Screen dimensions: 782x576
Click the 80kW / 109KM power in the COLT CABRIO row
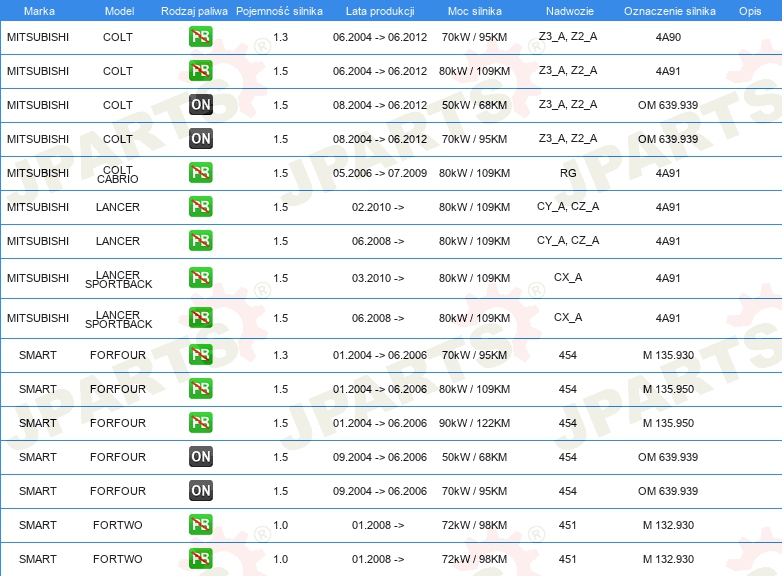tap(474, 173)
